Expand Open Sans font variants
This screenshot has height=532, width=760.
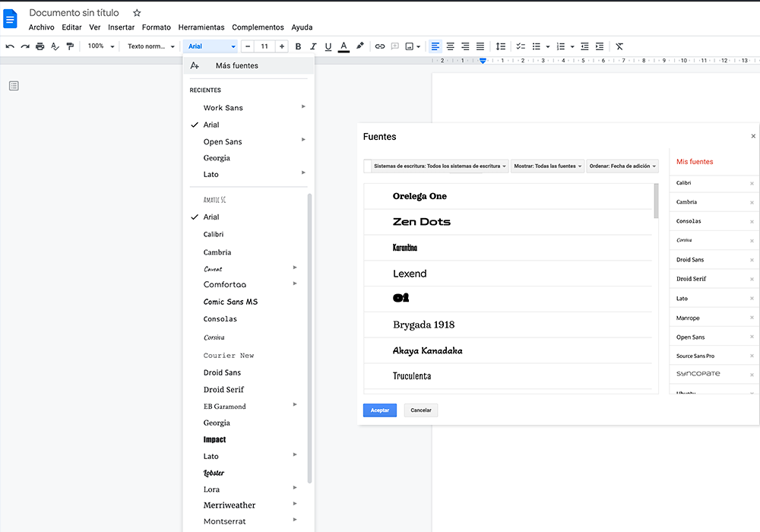[303, 140]
